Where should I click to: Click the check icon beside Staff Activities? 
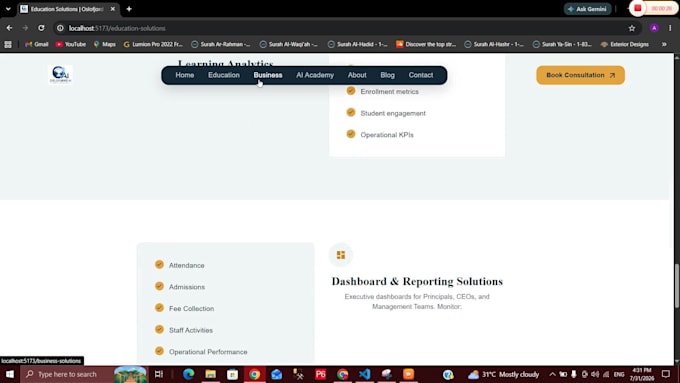(159, 329)
